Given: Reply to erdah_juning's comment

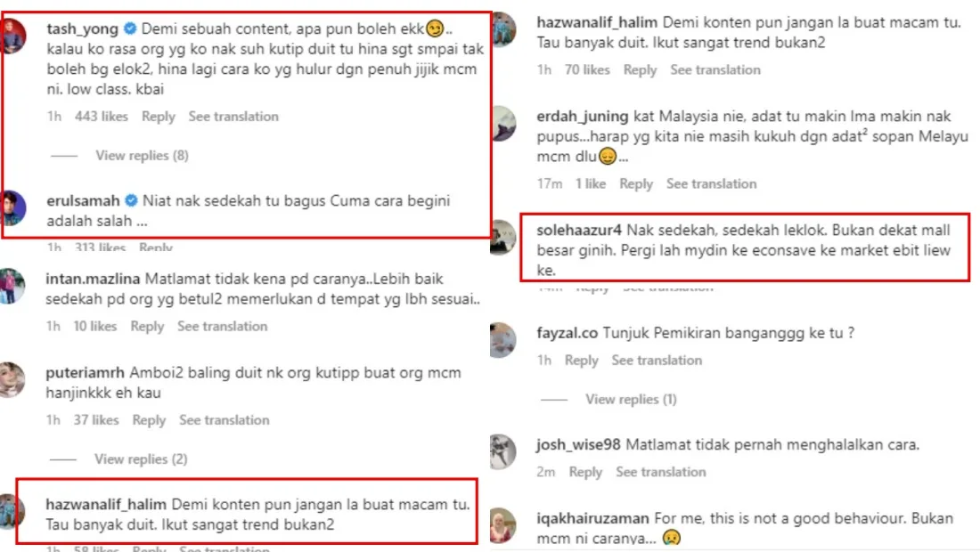Looking at the screenshot, I should coord(635,183).
